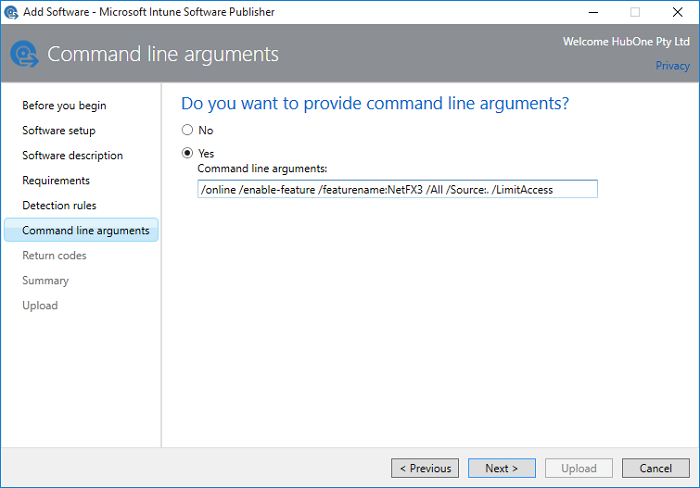Click the Previous button
Screen dimensions: 700x488
click(x=425, y=468)
